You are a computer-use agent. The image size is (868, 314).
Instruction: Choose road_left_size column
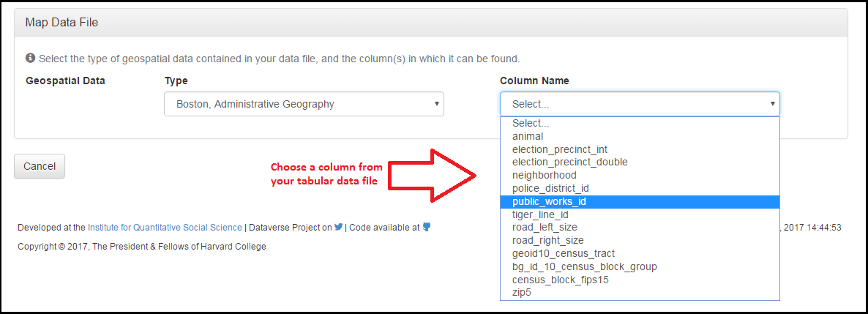tap(640, 228)
